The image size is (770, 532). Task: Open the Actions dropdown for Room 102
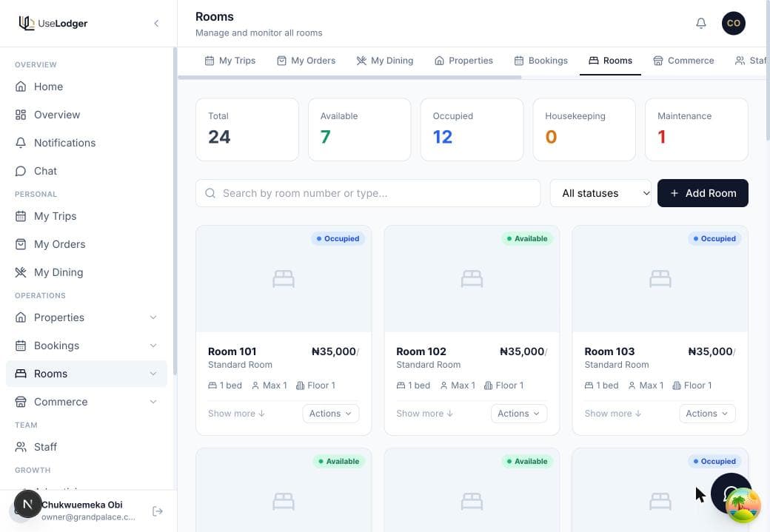(518, 414)
